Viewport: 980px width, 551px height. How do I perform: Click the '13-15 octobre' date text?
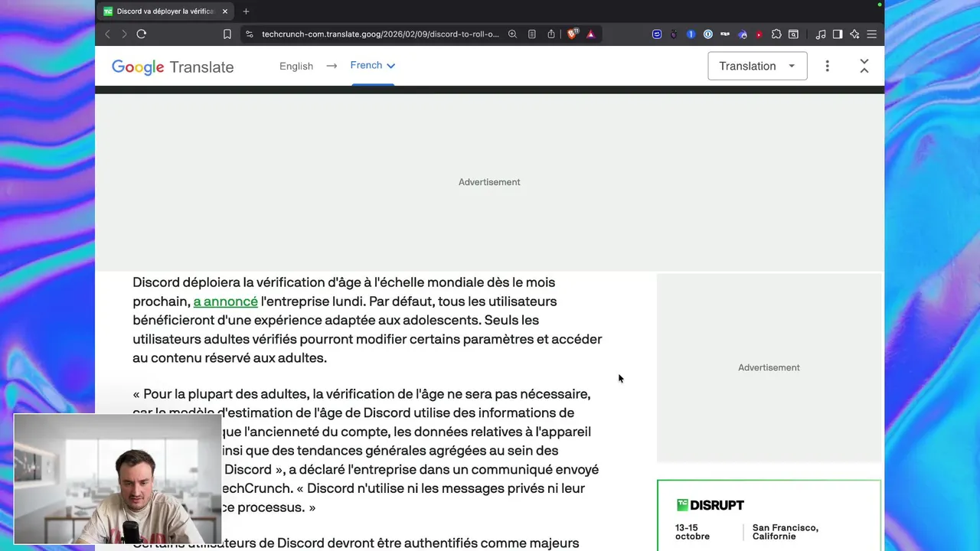(692, 532)
